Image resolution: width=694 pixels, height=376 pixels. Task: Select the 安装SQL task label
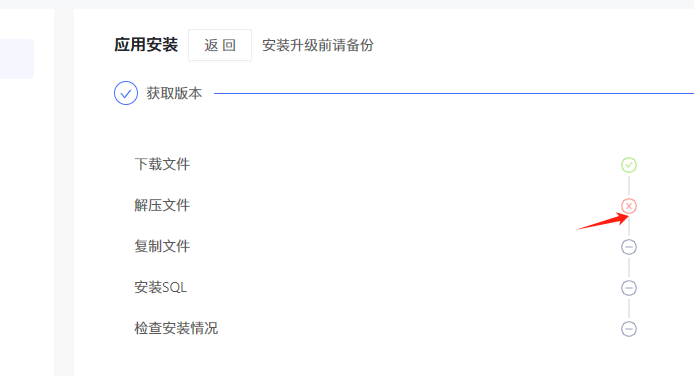point(160,288)
